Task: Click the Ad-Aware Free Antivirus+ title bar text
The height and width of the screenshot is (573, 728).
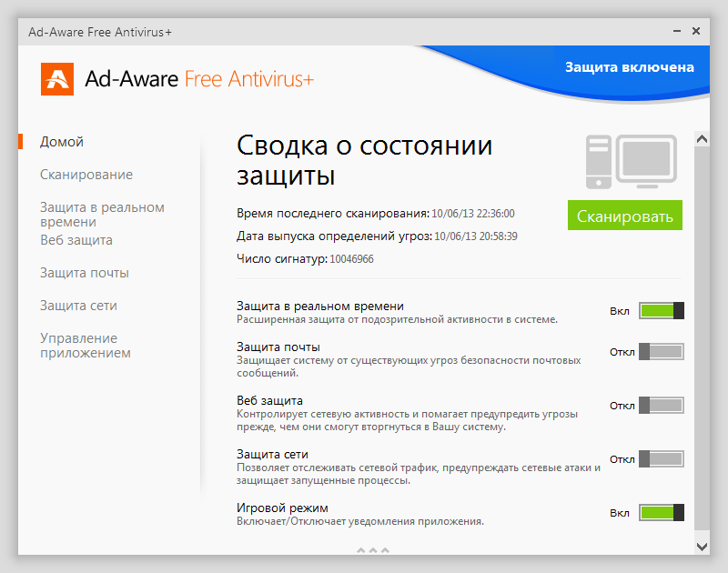Action: pyautogui.click(x=100, y=32)
